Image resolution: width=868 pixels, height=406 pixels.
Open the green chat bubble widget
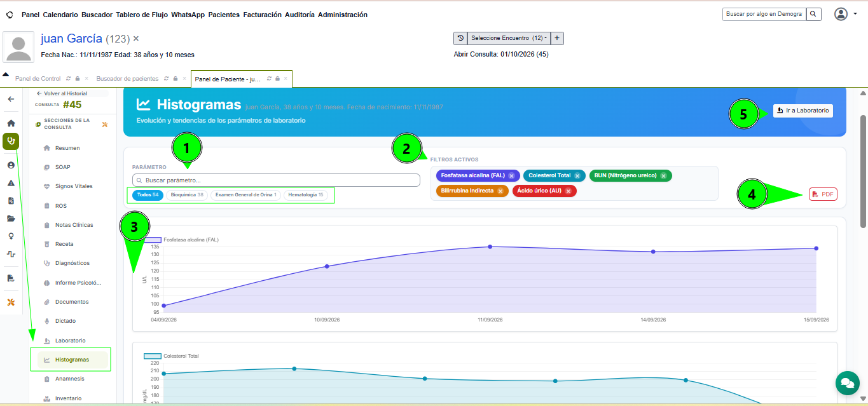click(847, 383)
